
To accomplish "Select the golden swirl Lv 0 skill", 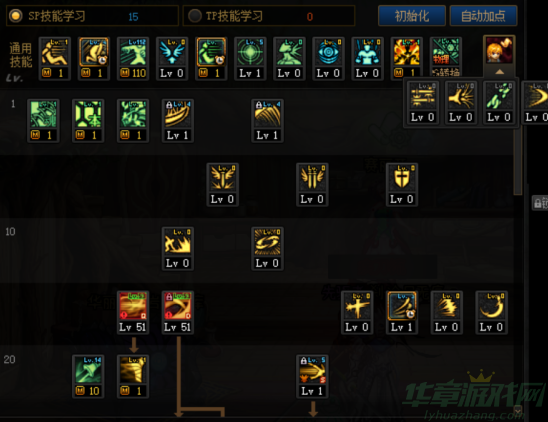I will click(267, 249).
